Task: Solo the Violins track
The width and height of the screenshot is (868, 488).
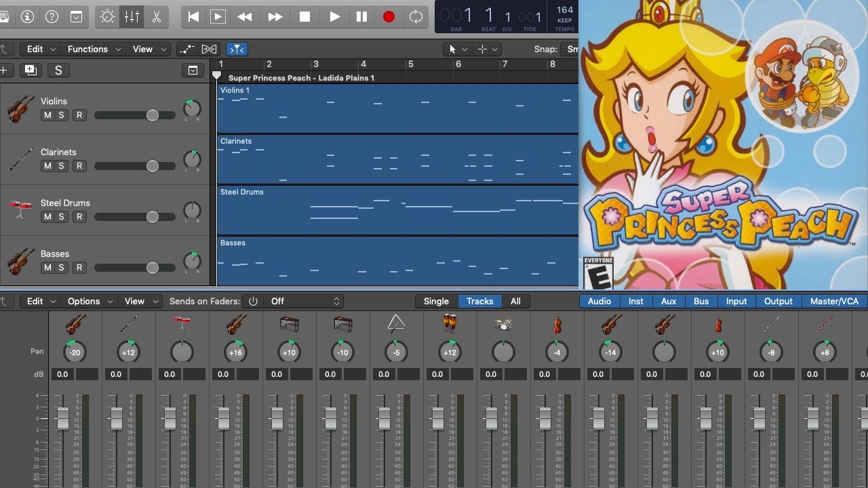Action: pos(61,115)
